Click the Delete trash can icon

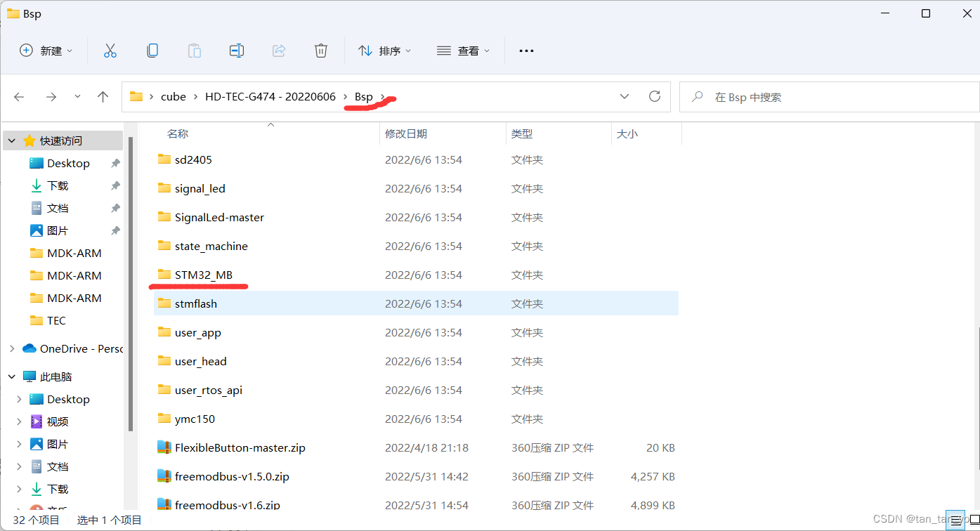[x=320, y=51]
